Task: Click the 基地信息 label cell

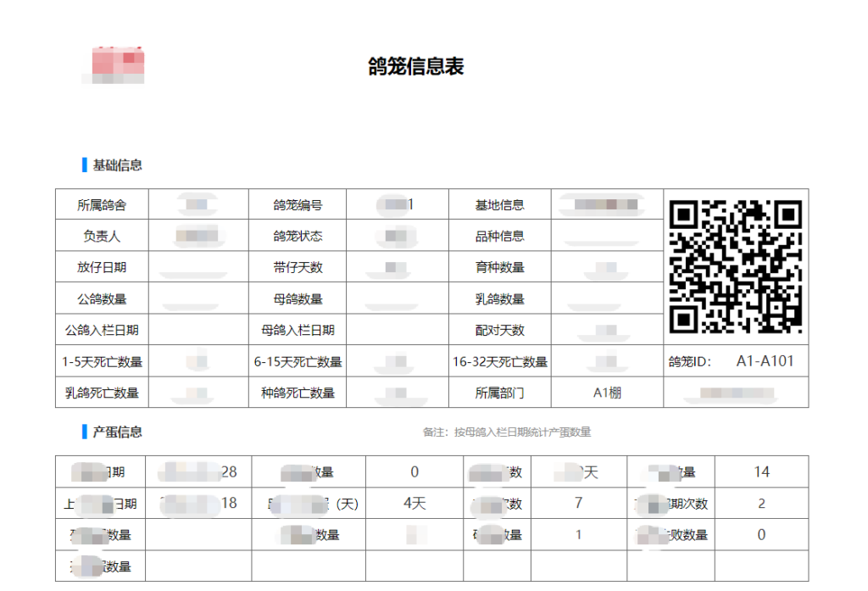Action: (x=499, y=204)
